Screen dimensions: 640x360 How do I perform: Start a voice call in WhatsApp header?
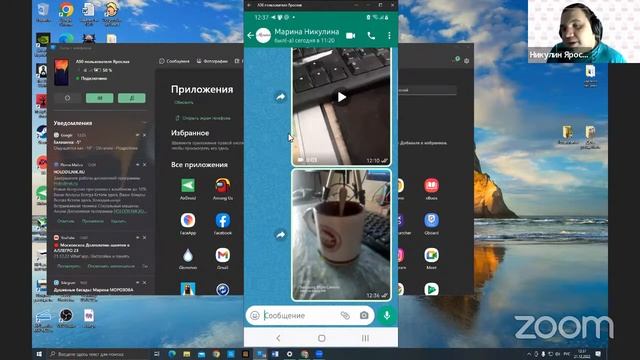371,36
